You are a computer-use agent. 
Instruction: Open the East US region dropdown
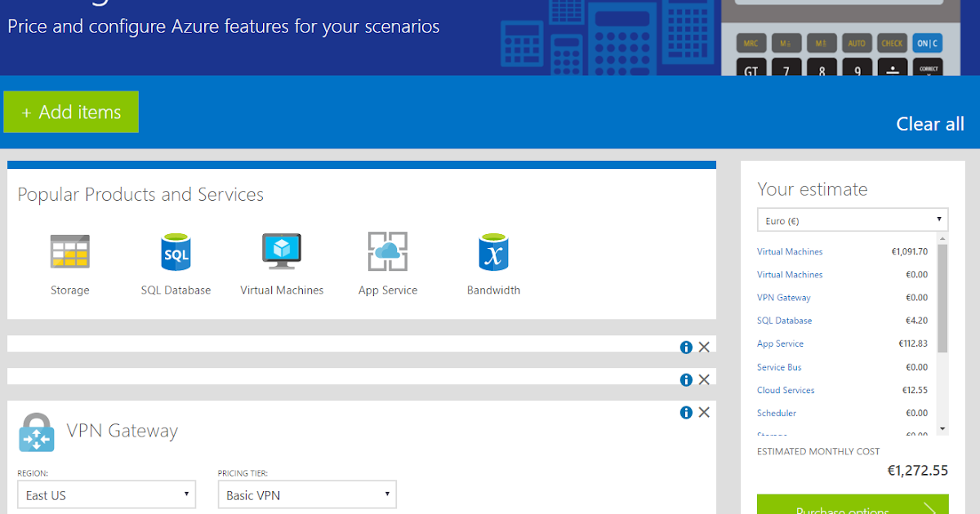(x=106, y=495)
